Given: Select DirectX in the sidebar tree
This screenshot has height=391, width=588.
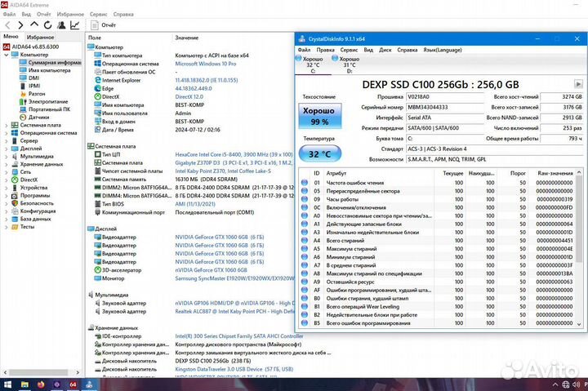Looking at the screenshot, I should (24, 180).
